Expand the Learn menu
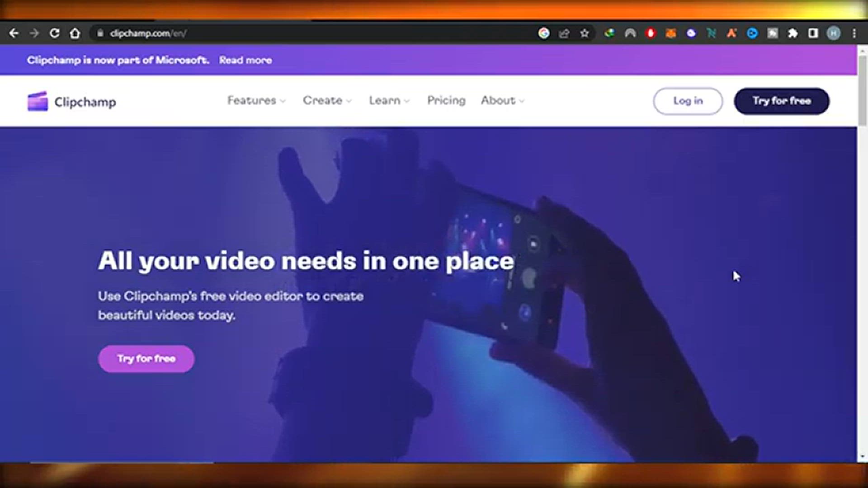This screenshot has height=488, width=868. [389, 100]
